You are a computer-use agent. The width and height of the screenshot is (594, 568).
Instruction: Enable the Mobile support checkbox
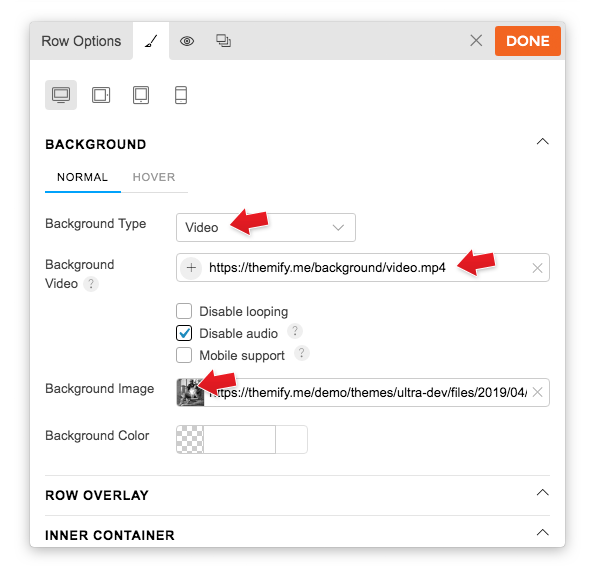point(184,355)
